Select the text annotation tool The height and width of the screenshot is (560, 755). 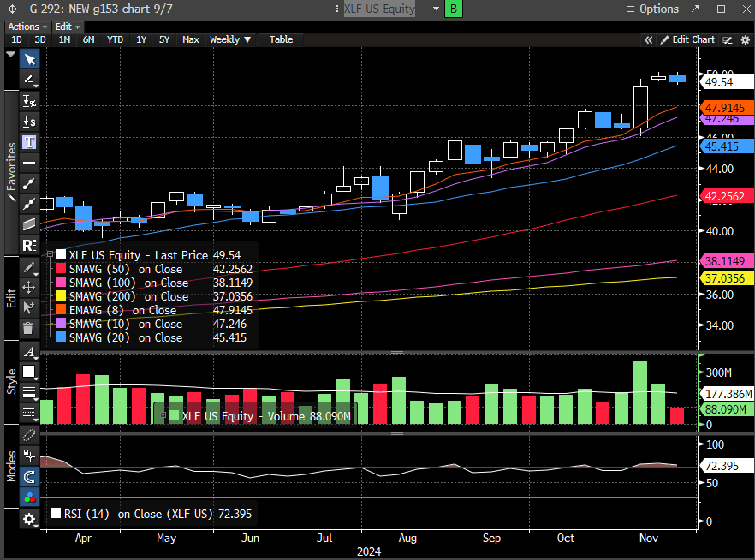tap(29, 142)
